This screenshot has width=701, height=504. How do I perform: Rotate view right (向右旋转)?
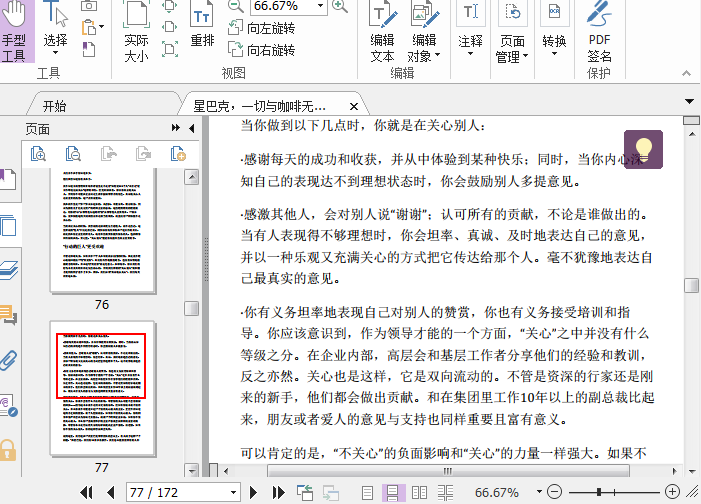click(262, 50)
